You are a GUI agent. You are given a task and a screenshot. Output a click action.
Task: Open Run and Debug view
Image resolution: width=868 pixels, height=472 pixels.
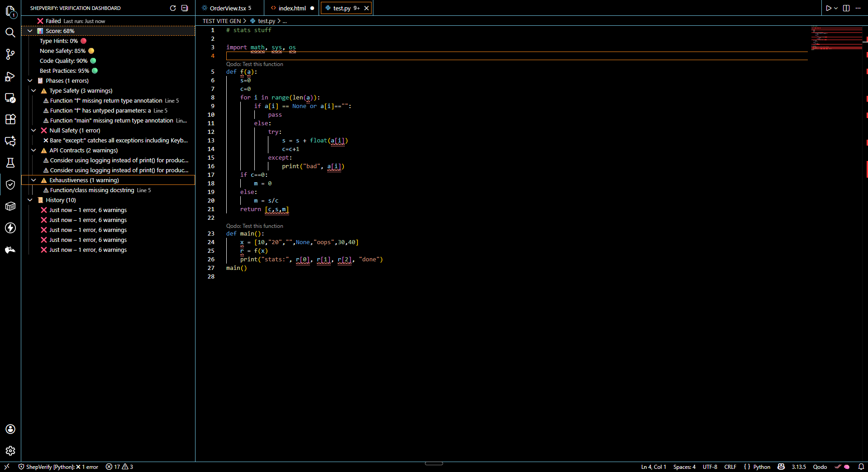click(x=10, y=76)
